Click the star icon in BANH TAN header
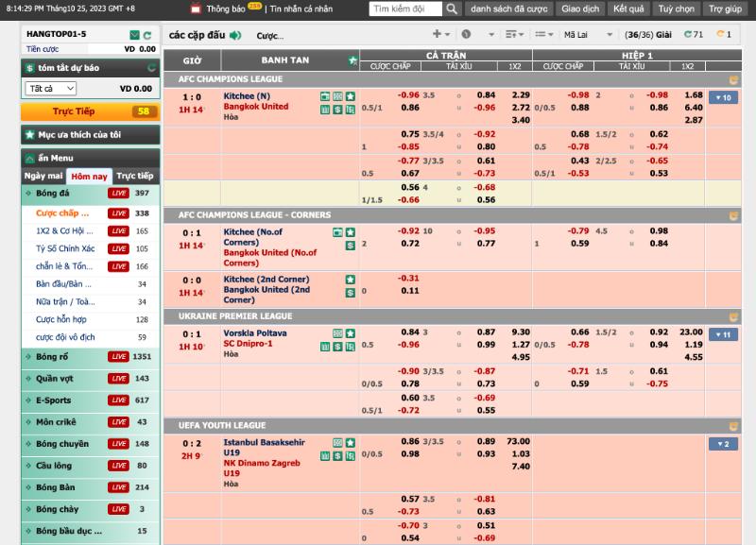756x545 pixels. click(x=352, y=60)
